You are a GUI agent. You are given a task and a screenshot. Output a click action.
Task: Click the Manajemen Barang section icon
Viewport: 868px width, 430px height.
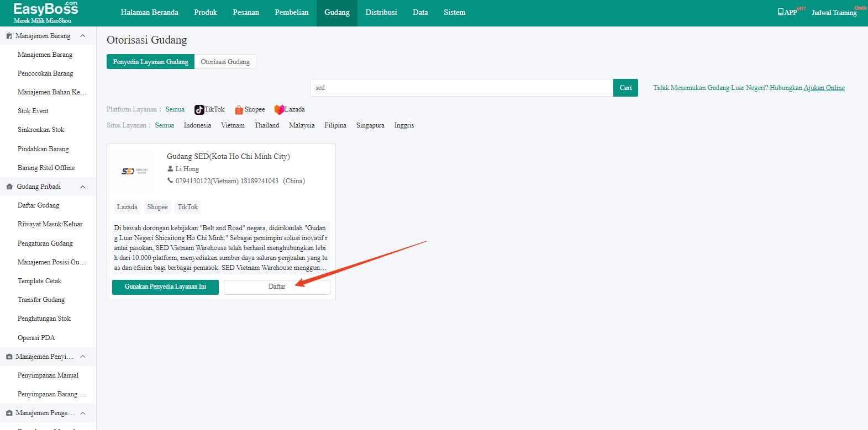pos(9,36)
